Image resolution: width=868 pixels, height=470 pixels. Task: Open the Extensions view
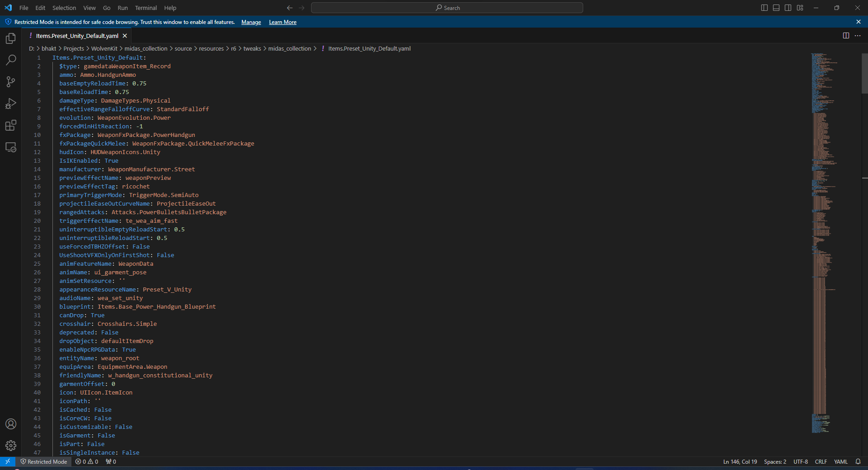pyautogui.click(x=11, y=126)
